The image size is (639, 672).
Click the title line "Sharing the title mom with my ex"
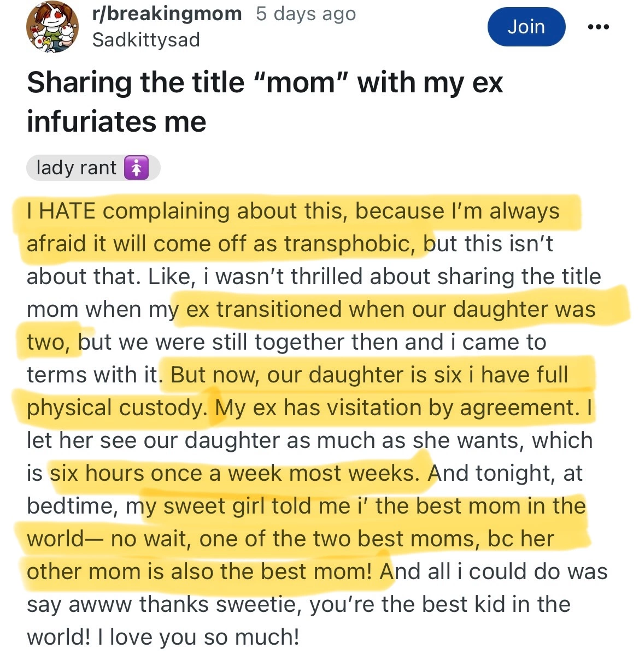coord(265,83)
